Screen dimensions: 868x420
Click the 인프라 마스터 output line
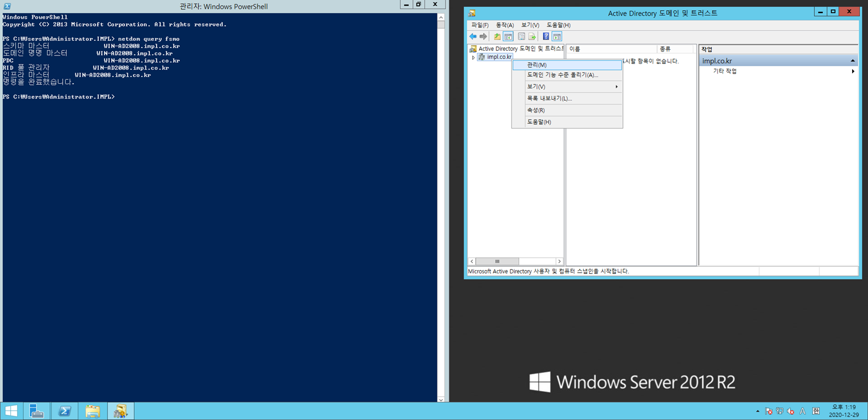coord(76,75)
